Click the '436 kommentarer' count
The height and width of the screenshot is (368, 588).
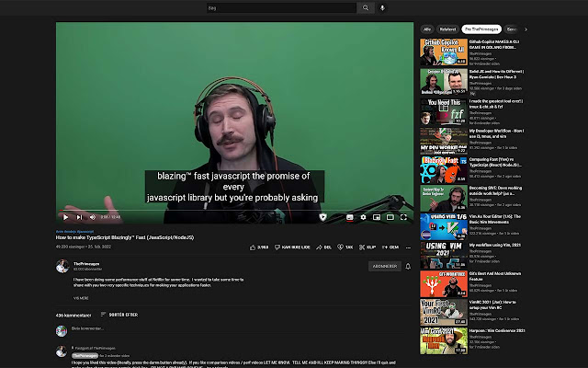pyautogui.click(x=73, y=315)
